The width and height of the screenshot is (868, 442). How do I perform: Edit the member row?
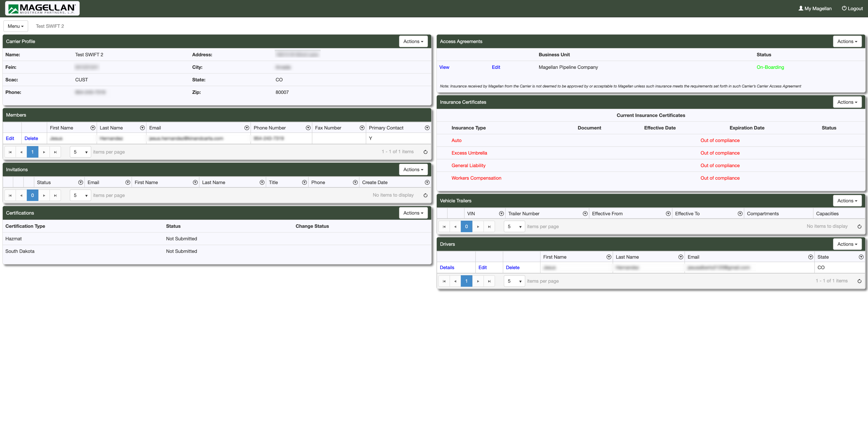click(x=10, y=138)
